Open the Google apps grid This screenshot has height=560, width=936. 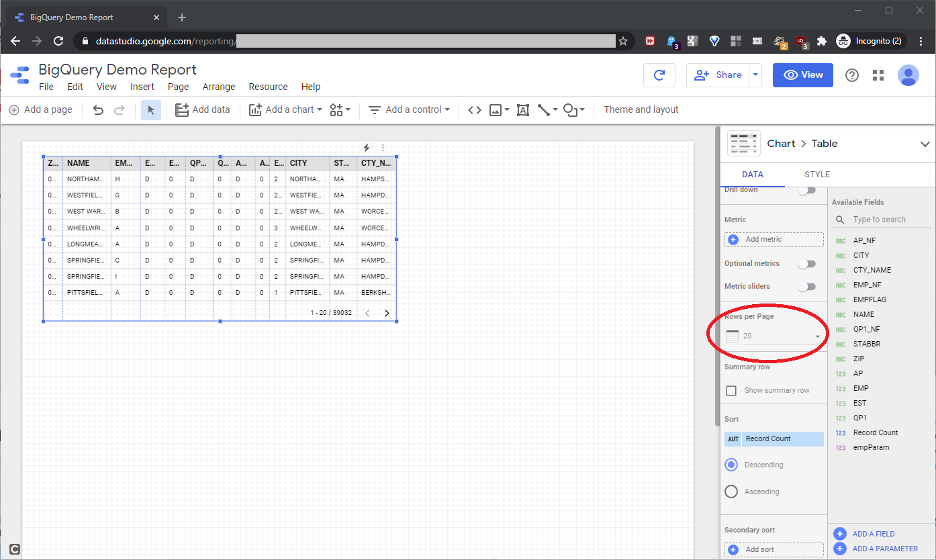point(878,75)
